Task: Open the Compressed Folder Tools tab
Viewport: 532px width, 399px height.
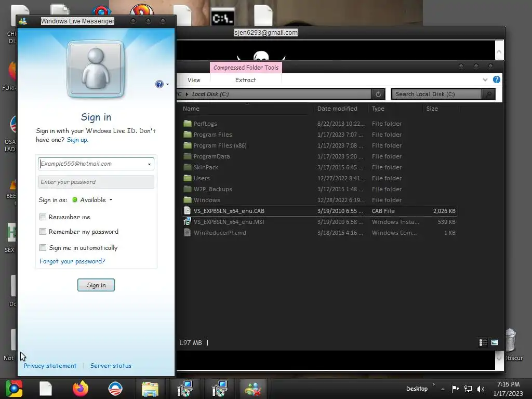Action: pos(246,68)
